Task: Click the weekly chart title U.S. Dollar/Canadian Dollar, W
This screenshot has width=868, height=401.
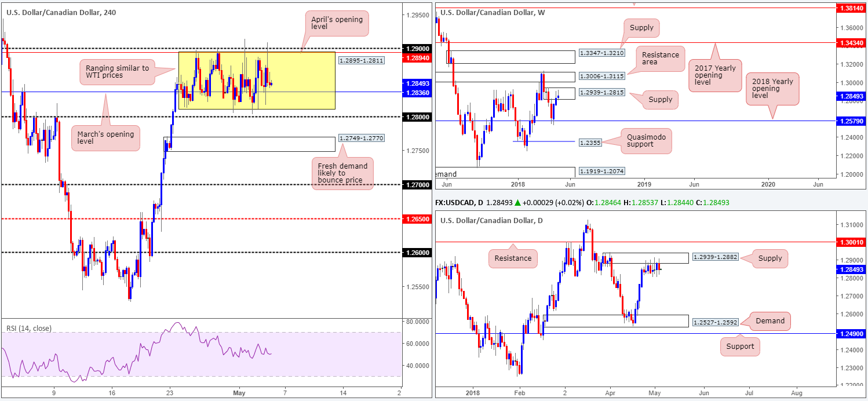Action: tap(493, 12)
